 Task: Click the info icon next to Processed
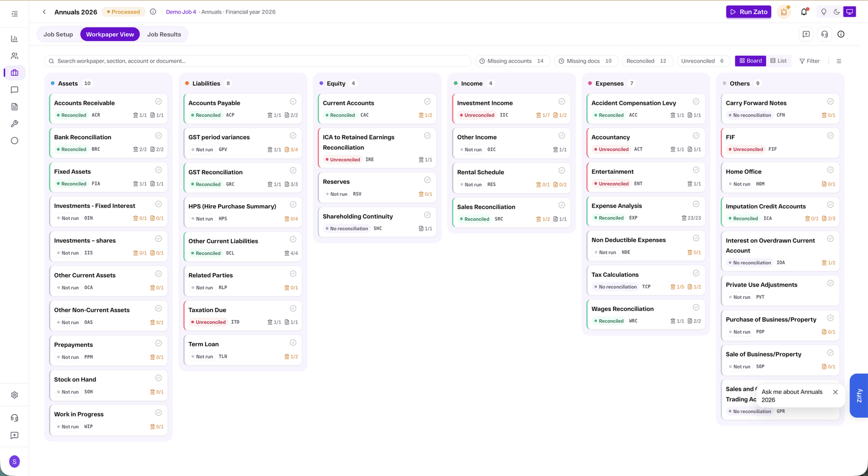tap(153, 12)
